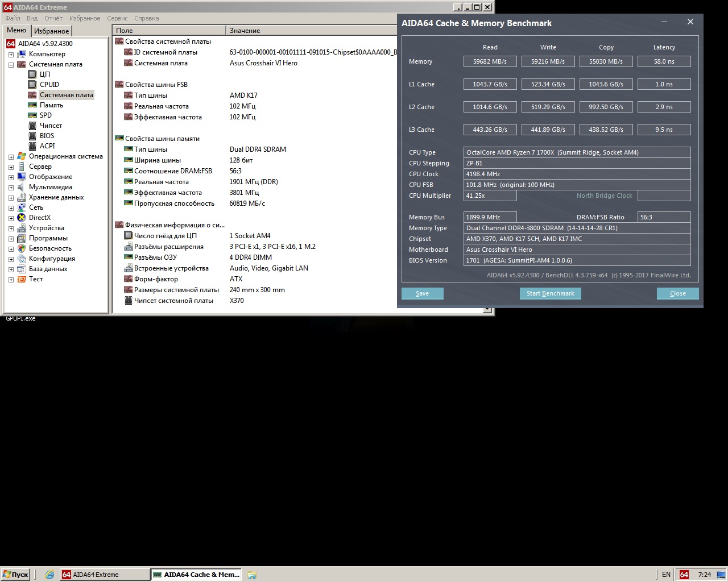Select the Разъёмы ОЗУ row
Image resolution: width=728 pixels, height=582 pixels.
pos(155,257)
